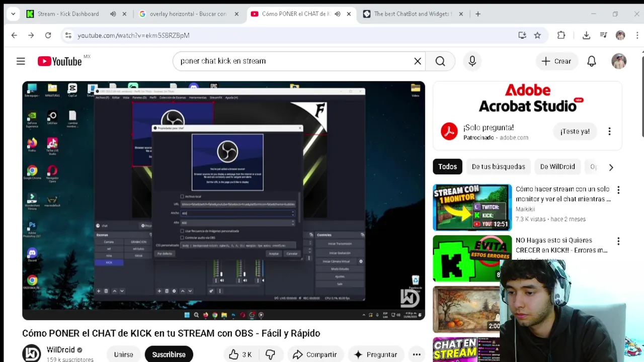Click the ¡Teste ya! ad button
644x362 pixels.
click(x=575, y=131)
